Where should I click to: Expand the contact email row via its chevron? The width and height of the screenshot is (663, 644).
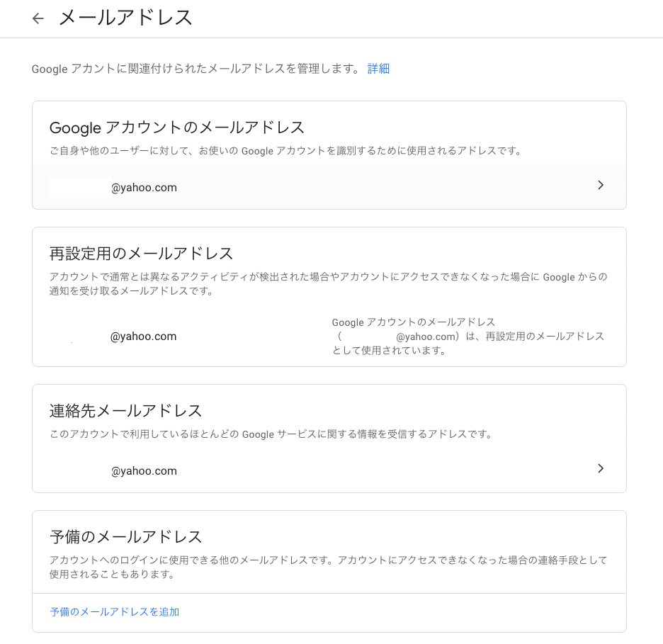pos(601,468)
